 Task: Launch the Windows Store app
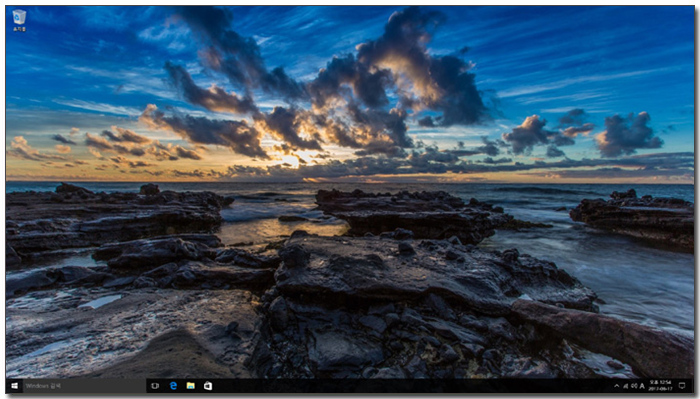(208, 386)
